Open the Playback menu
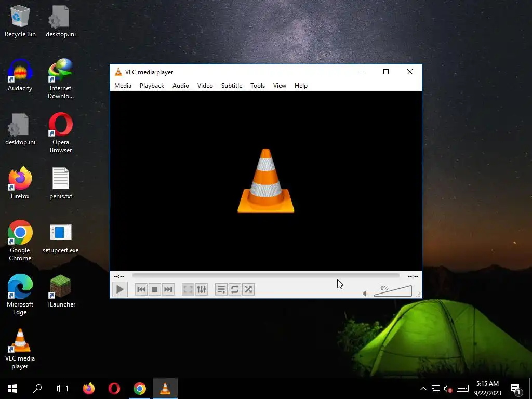This screenshot has width=532, height=399. (152, 86)
